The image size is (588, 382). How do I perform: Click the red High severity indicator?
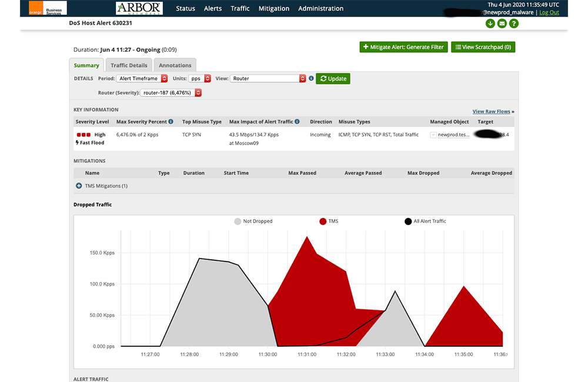tap(83, 135)
